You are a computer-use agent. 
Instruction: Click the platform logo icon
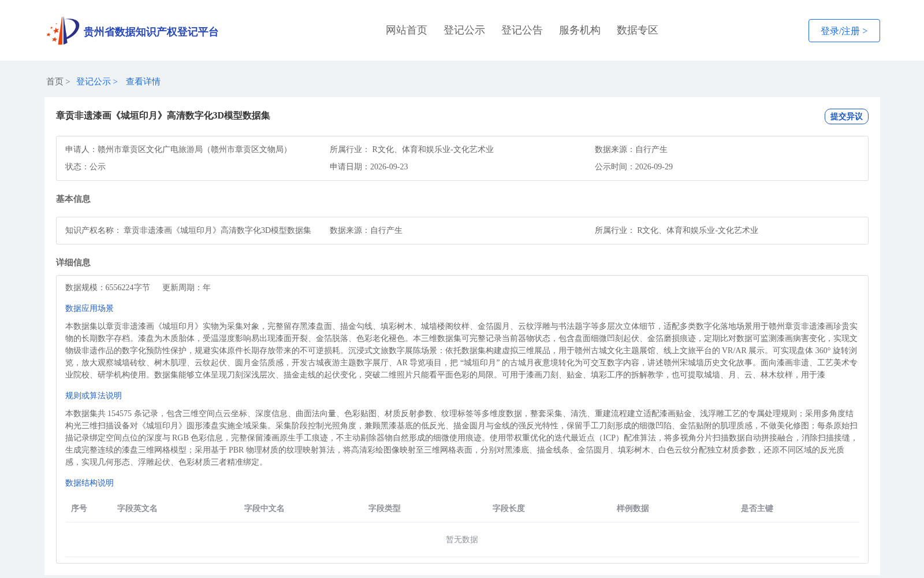tap(63, 31)
